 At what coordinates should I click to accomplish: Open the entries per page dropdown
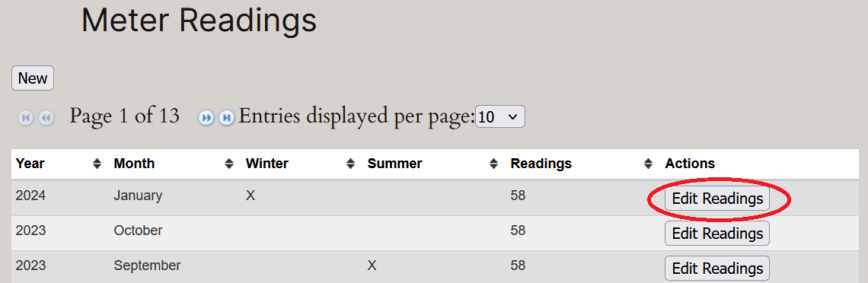[x=500, y=116]
